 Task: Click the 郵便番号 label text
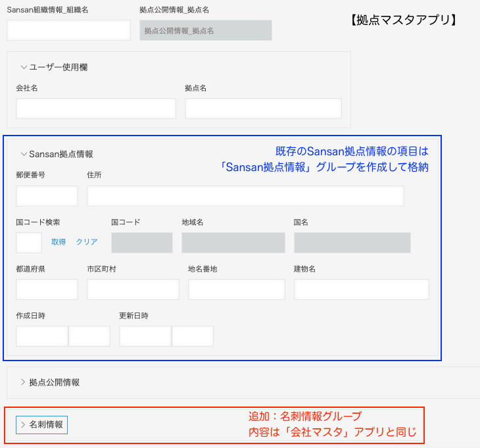point(31,175)
